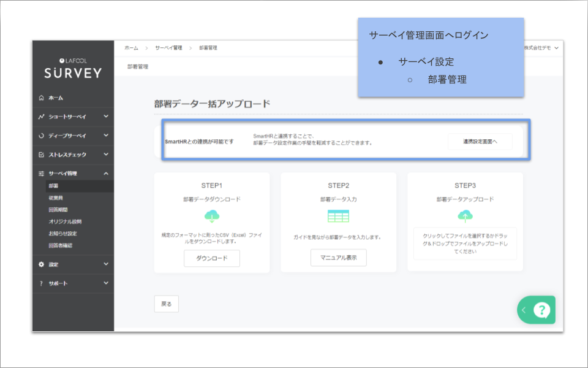Viewport: 588px width, 368px height.
Task: Click the SmartHRとの連携が可能です text
Action: point(199,142)
